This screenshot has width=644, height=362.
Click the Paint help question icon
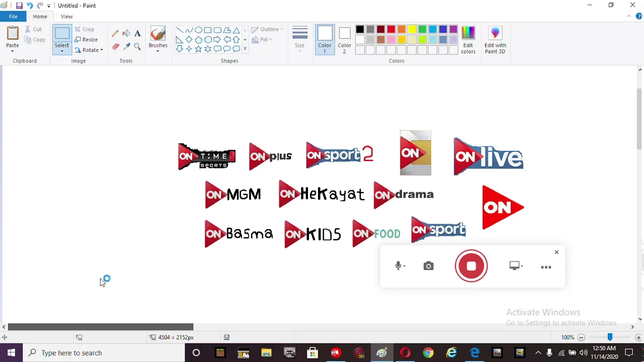639,17
